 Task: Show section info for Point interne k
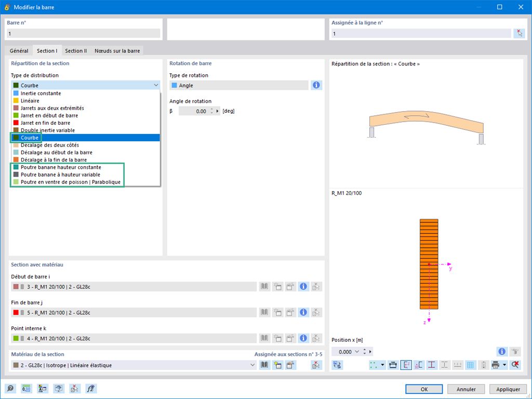[x=303, y=338]
